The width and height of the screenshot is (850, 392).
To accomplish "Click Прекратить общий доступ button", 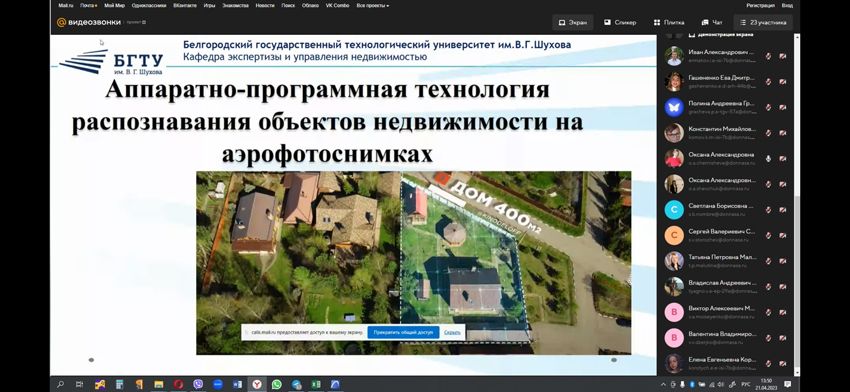I will point(403,332).
